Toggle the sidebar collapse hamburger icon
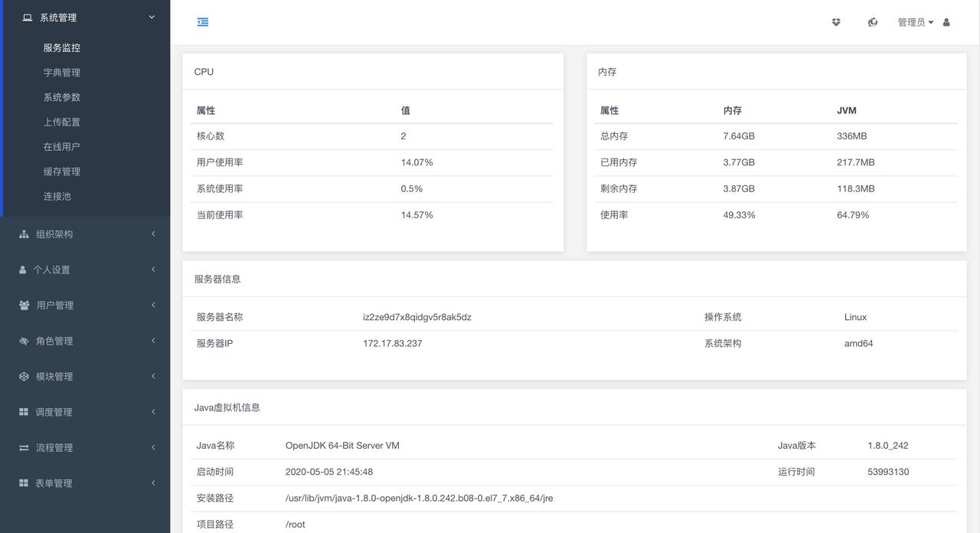Screen dimensions: 980x533 coord(203,22)
